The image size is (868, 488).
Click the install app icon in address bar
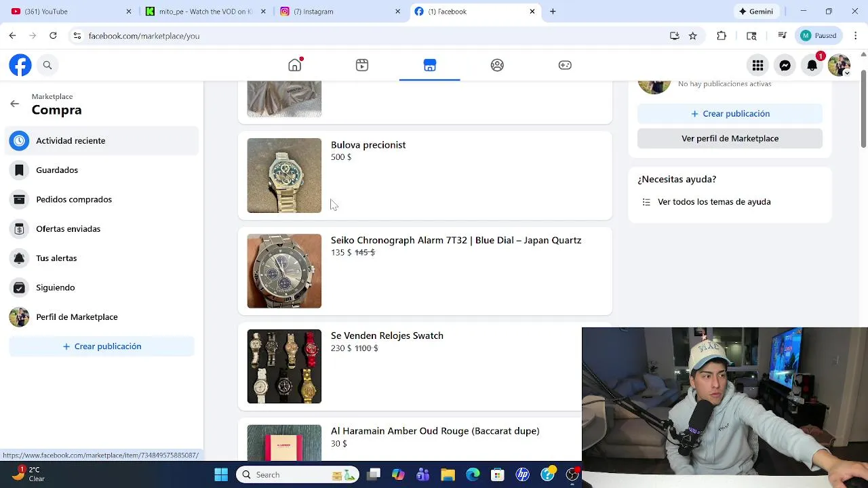tap(675, 36)
